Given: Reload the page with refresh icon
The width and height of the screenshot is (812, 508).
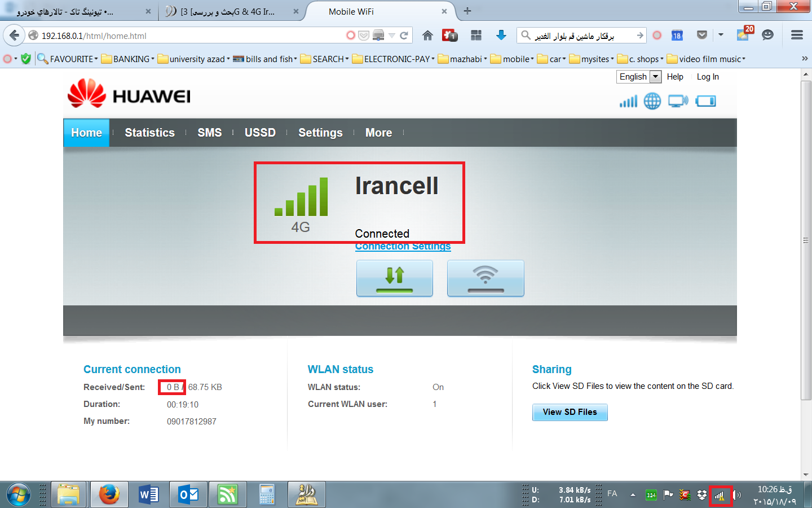Looking at the screenshot, I should tap(404, 36).
